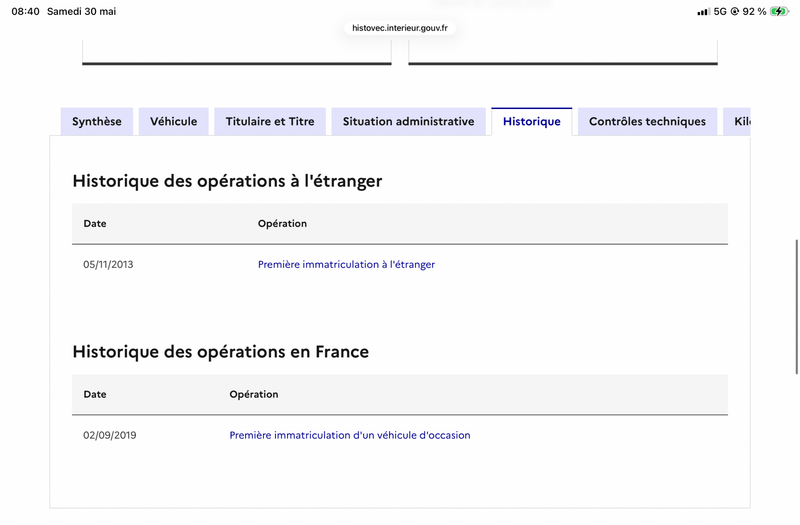Open the Première immatriculation d'un véhicule d'occasion link
800x525 pixels.
pyautogui.click(x=350, y=435)
